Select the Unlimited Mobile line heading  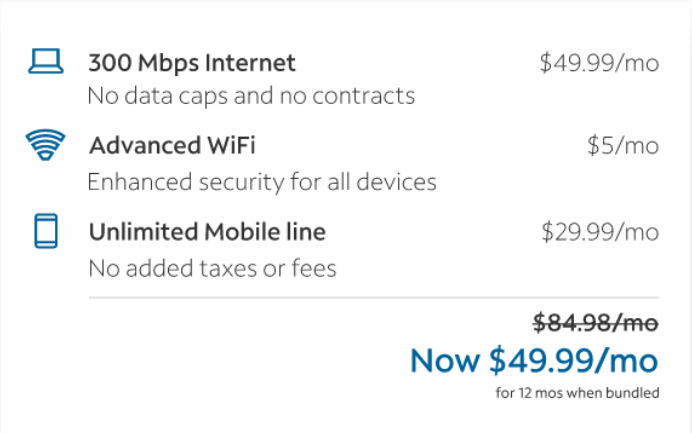(x=207, y=232)
